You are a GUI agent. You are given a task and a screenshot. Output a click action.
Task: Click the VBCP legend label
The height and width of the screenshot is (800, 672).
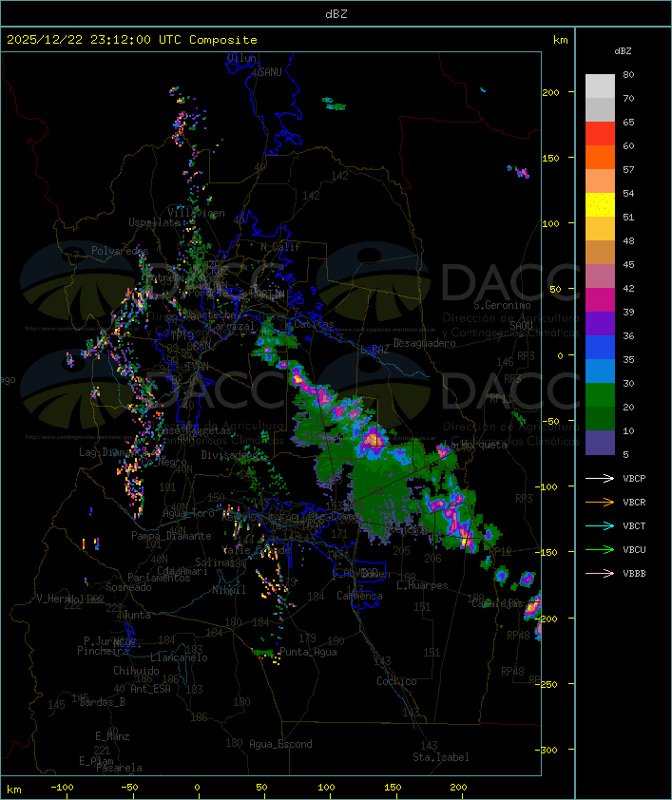point(634,478)
